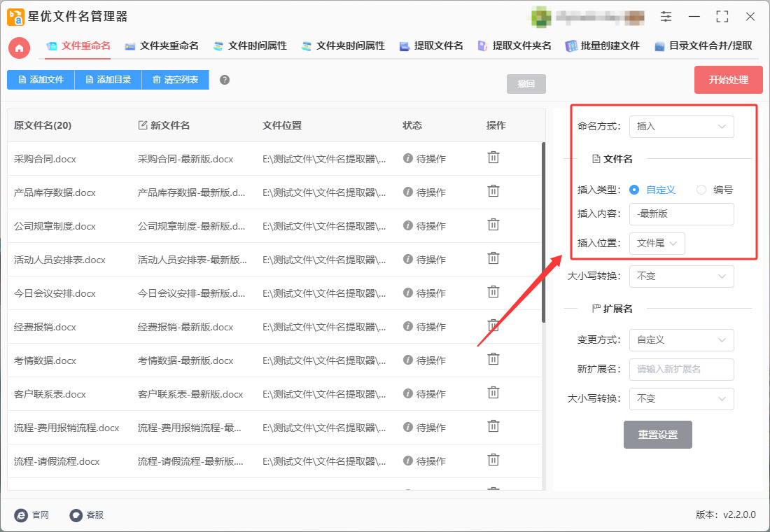The image size is (770, 532).
Task: Click the 文件位置 column header
Action: [282, 125]
